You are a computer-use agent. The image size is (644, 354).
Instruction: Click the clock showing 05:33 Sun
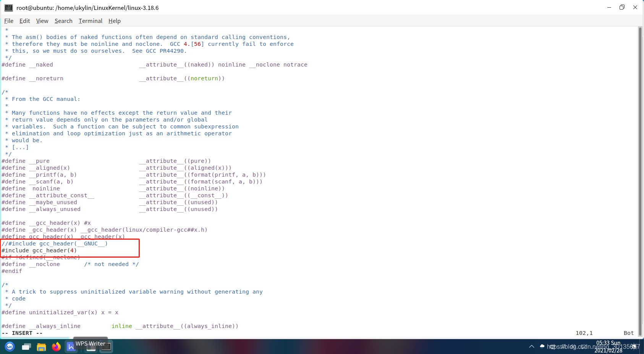point(608,346)
